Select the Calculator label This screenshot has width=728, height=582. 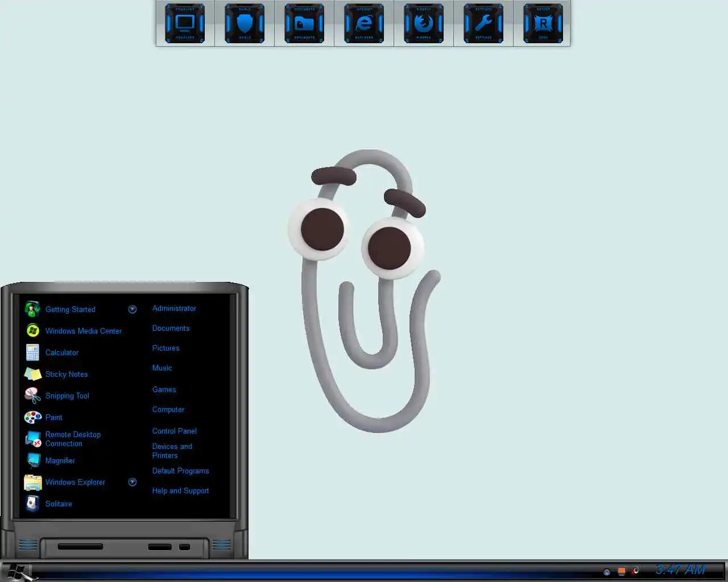(x=62, y=352)
